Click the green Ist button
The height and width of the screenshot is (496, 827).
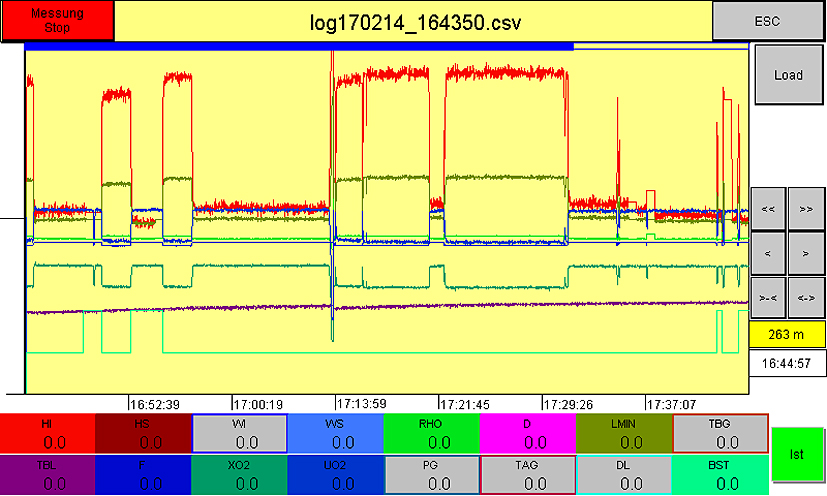797,454
